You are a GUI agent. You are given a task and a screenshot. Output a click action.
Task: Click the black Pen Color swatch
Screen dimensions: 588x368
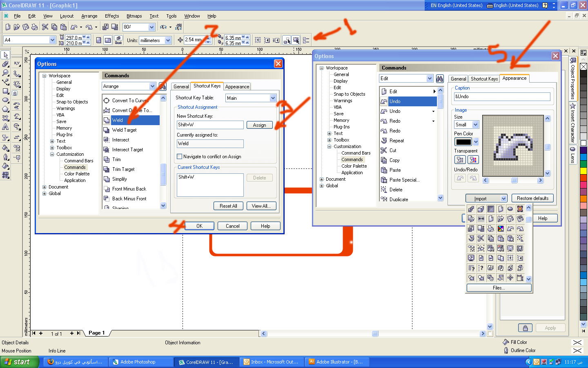click(x=463, y=142)
